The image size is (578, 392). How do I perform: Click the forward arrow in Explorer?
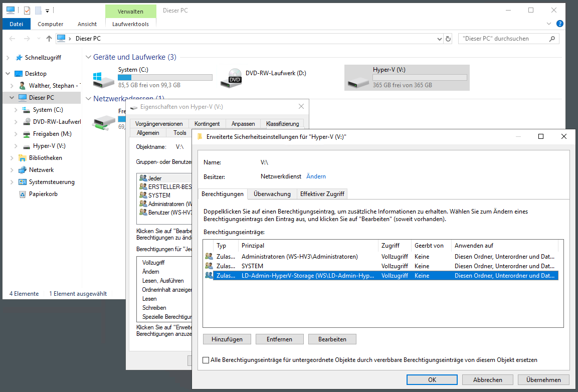click(x=27, y=39)
